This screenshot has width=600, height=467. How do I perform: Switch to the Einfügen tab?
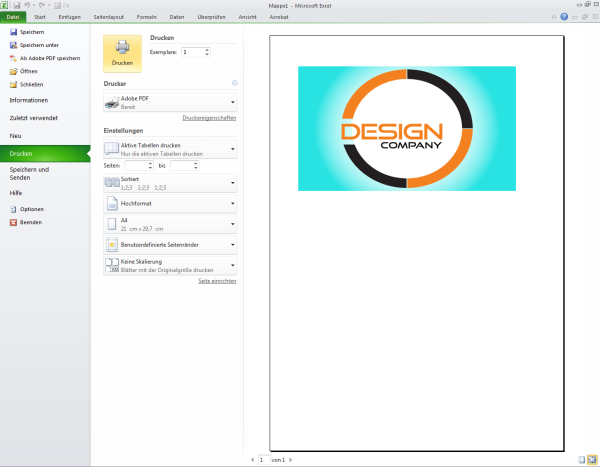coord(70,17)
